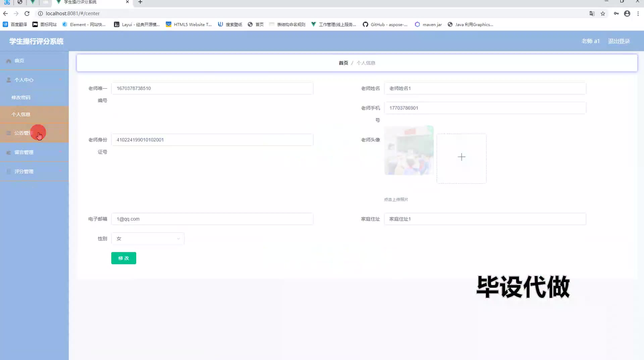This screenshot has height=360, width=644.
Task: Click the 首页 breadcrumb link
Action: 343,63
